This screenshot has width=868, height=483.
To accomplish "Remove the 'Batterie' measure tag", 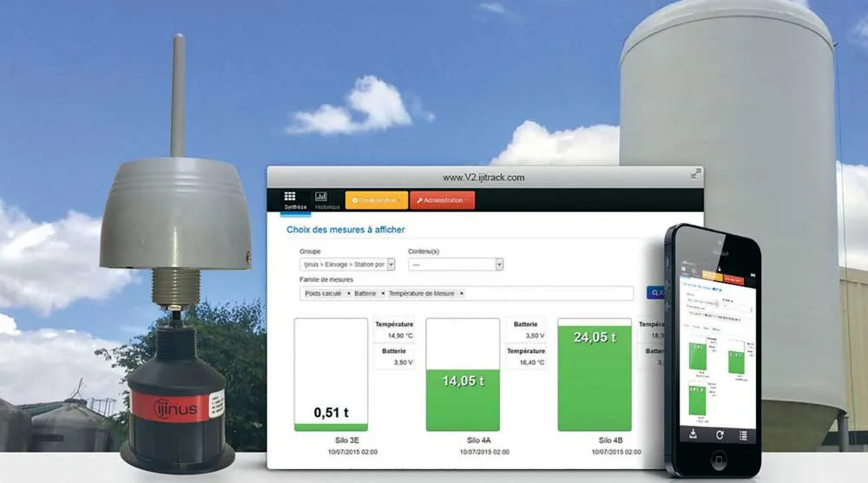I will 383,294.
